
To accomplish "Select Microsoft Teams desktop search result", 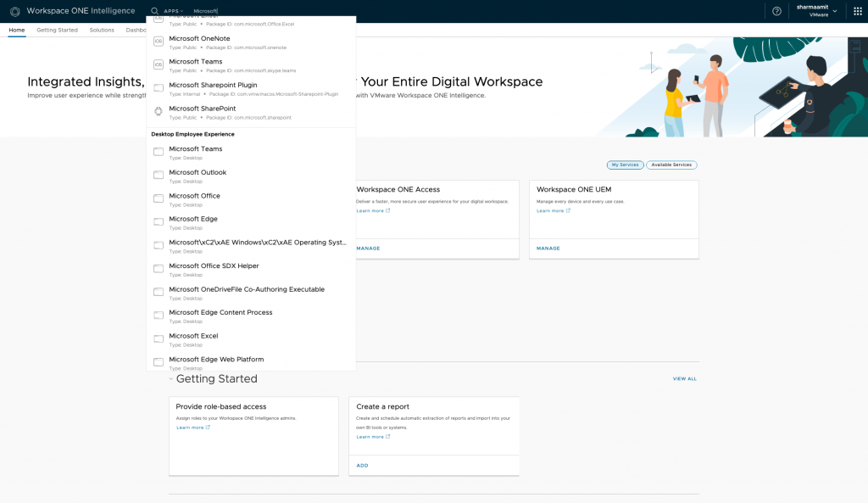I will coord(196,149).
